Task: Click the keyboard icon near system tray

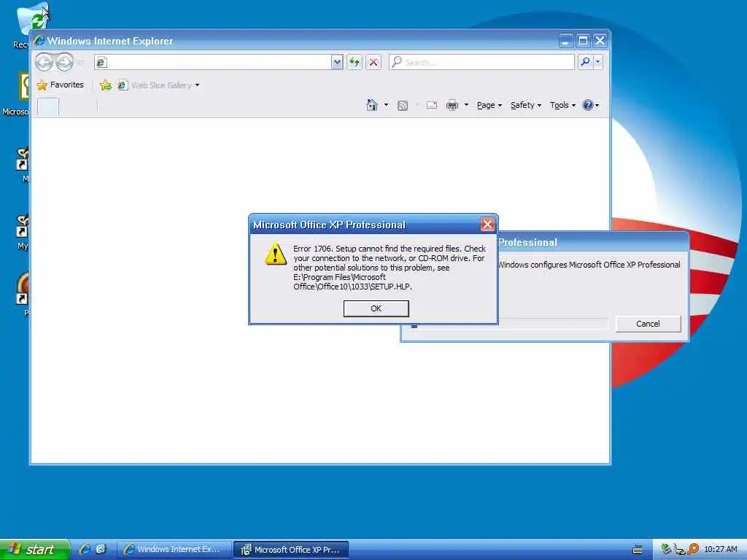Action: coord(638,550)
